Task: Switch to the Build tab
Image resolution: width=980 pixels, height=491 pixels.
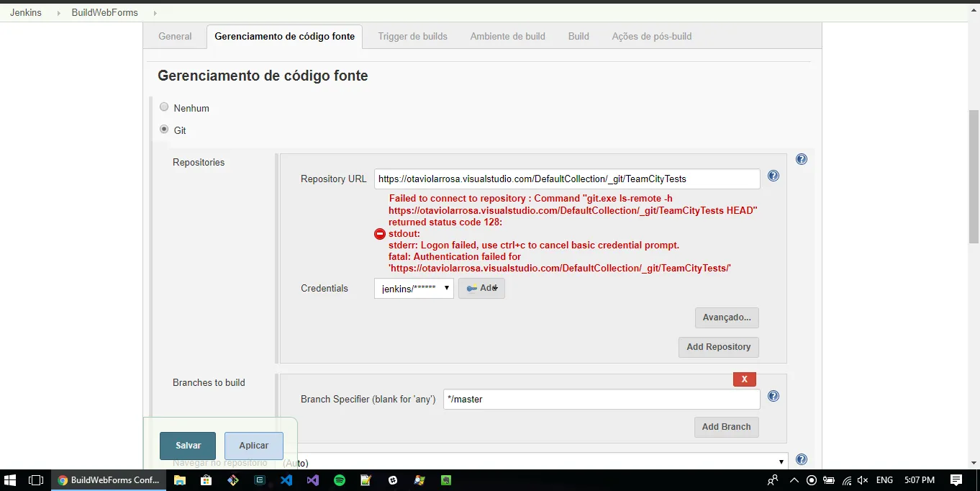Action: (579, 36)
